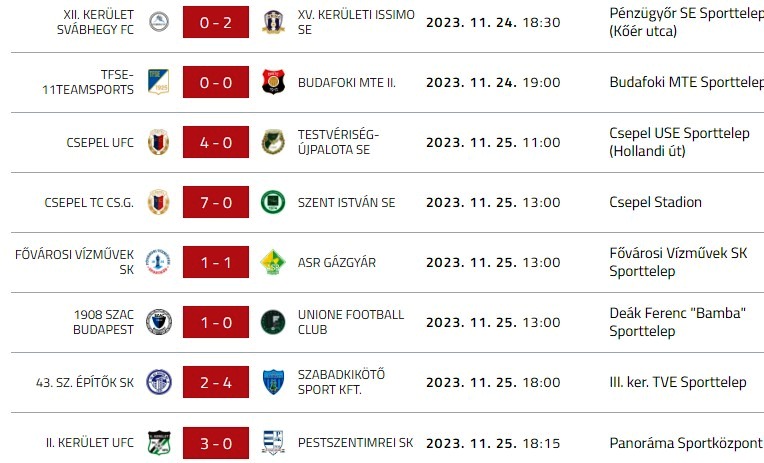Open Testvériség-Újpalota SE team page

(x=339, y=142)
